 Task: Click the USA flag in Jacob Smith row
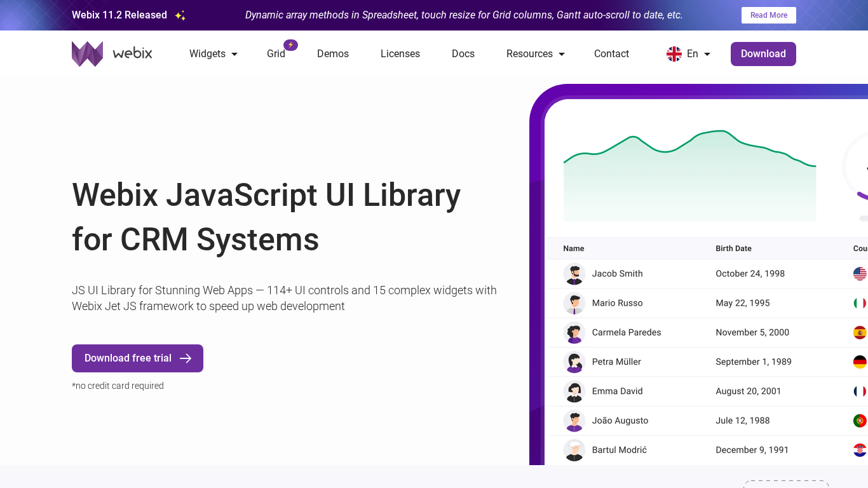click(x=860, y=274)
